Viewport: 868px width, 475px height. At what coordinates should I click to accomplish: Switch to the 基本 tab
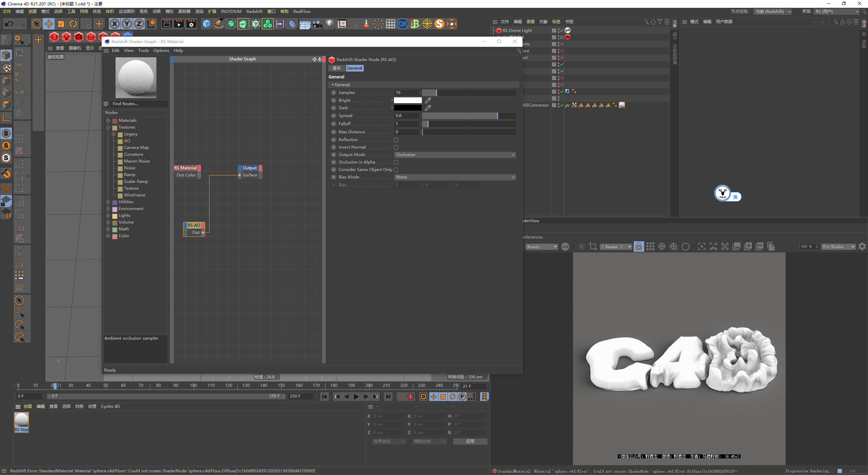(336, 68)
